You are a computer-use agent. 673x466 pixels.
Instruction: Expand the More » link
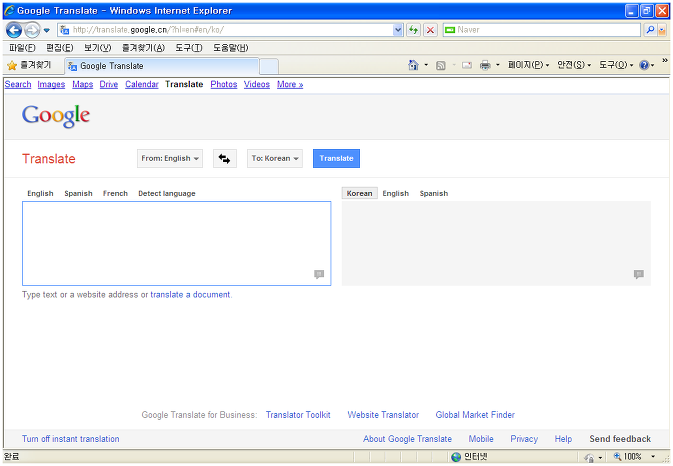(x=290, y=85)
